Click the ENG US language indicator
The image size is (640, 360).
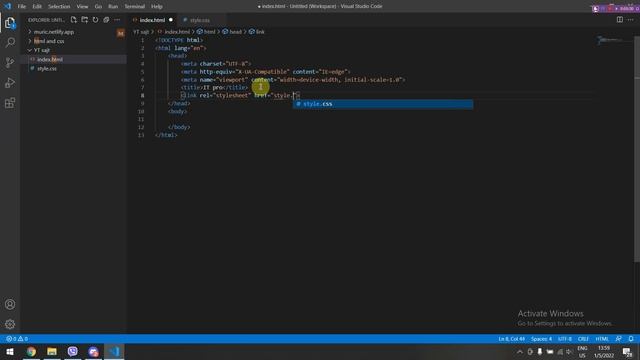click(582, 352)
